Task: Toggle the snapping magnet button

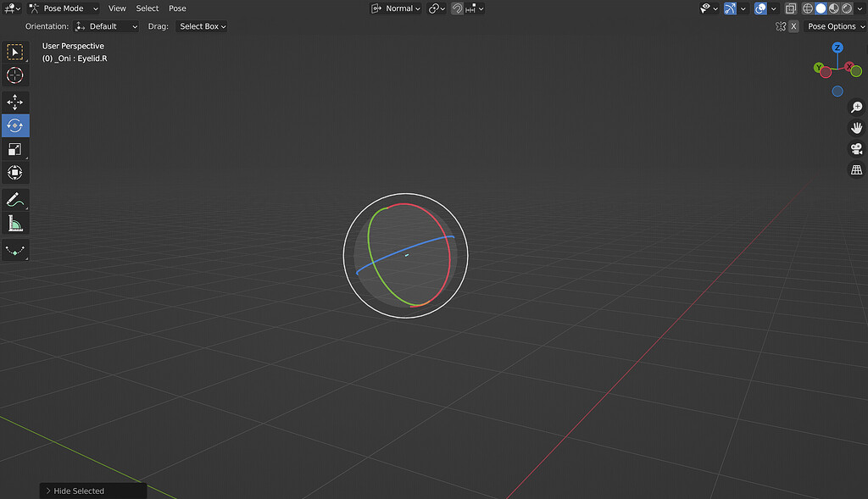Action: (x=457, y=8)
